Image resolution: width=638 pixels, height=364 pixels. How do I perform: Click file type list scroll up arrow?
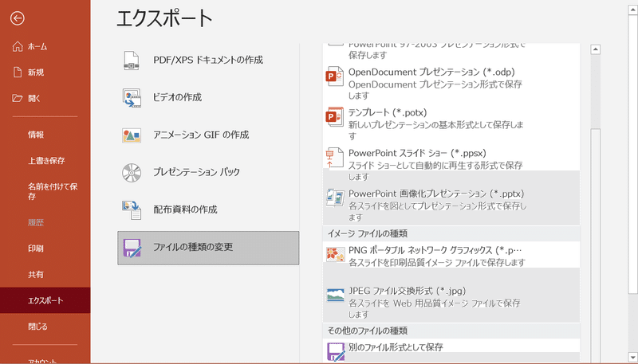(596, 49)
